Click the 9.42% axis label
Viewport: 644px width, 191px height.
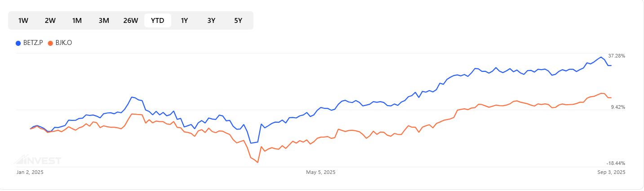[617, 107]
